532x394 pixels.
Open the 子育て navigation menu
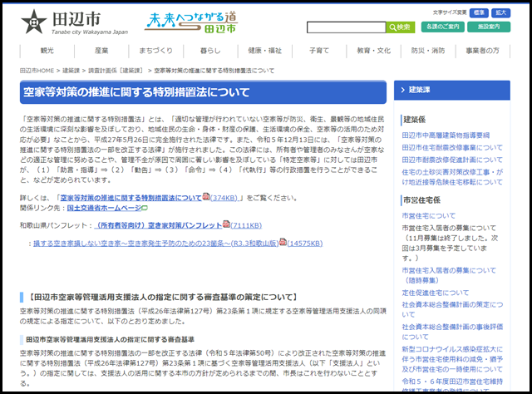pos(319,51)
